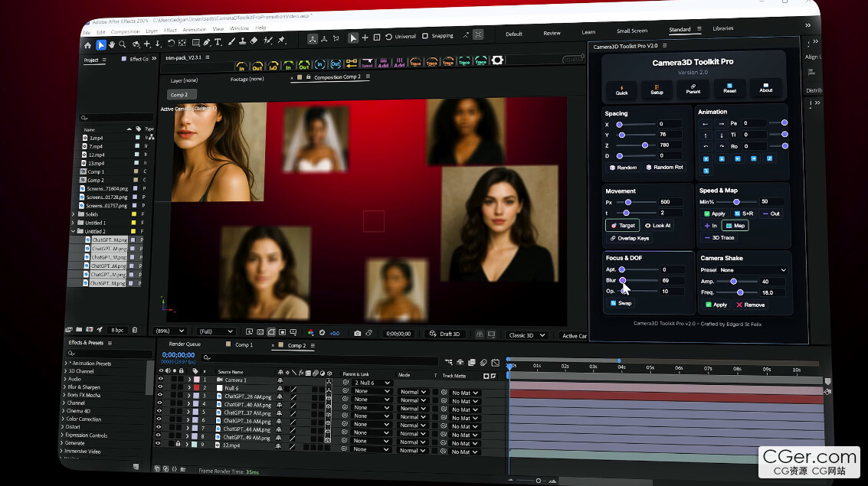Click the Reset icon in Camera3D Toolkit
This screenshot has height=486, width=868.
click(x=729, y=89)
